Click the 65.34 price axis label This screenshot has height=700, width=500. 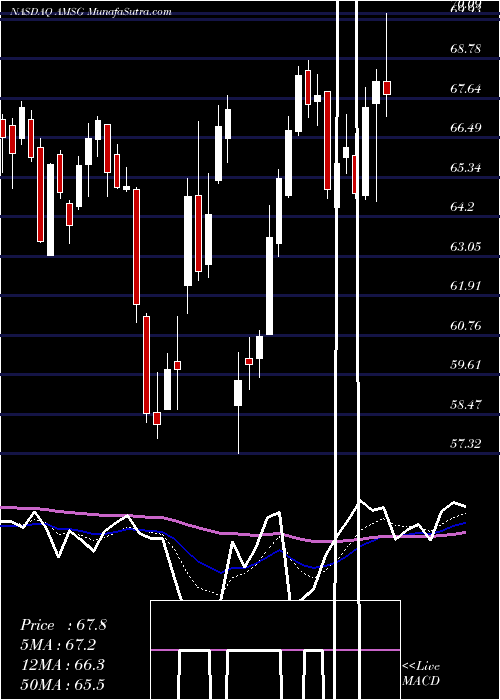pos(466,168)
